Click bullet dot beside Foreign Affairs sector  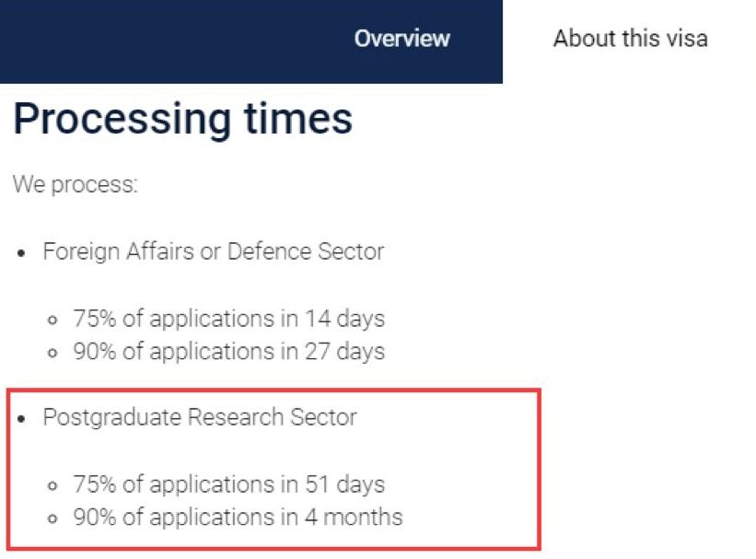pyautogui.click(x=21, y=253)
